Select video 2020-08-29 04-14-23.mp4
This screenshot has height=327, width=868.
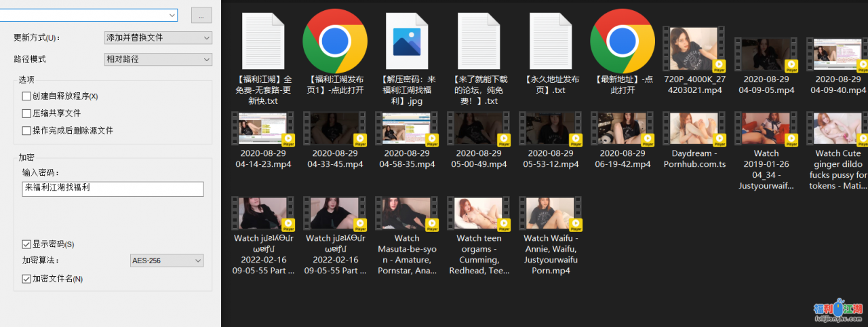tap(262, 130)
